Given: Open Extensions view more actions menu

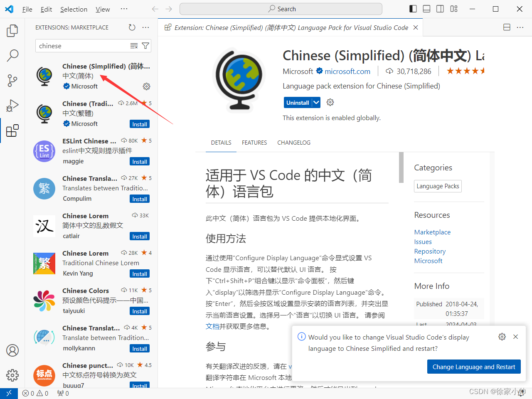Looking at the screenshot, I should coord(145,27).
